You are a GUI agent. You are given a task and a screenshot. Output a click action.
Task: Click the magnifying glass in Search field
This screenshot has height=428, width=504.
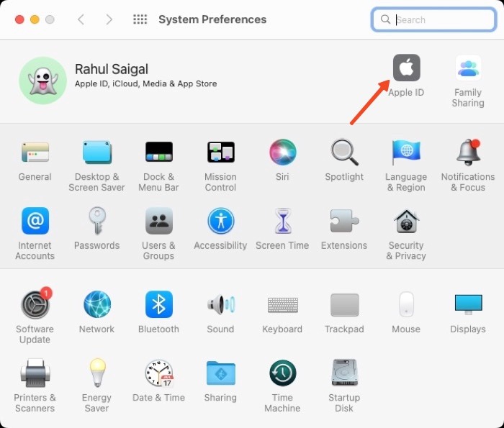tap(385, 19)
